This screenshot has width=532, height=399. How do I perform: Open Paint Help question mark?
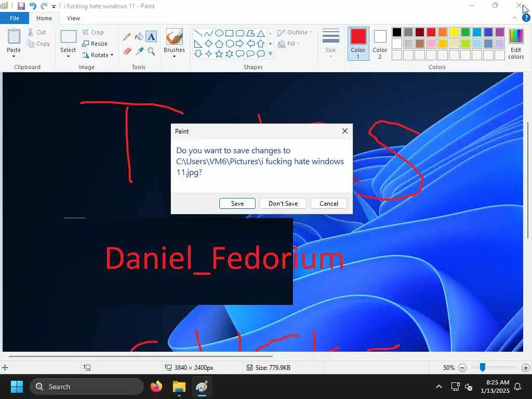coord(526,18)
